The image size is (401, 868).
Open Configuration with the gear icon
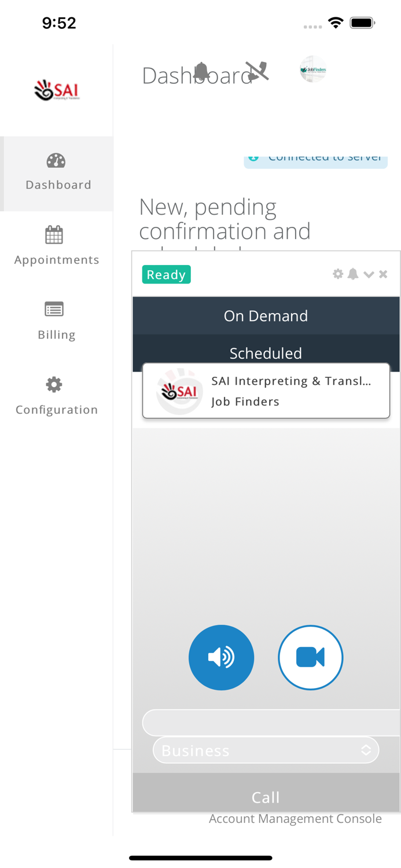click(54, 384)
